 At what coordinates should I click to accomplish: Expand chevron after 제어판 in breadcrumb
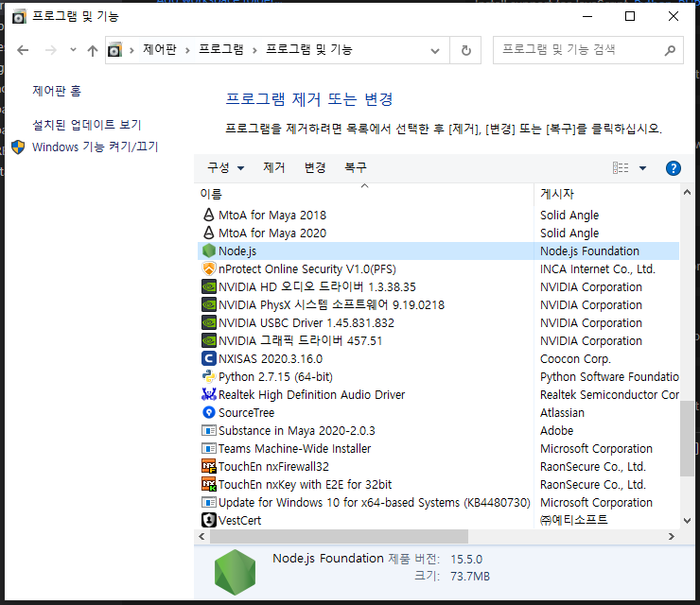[187, 50]
